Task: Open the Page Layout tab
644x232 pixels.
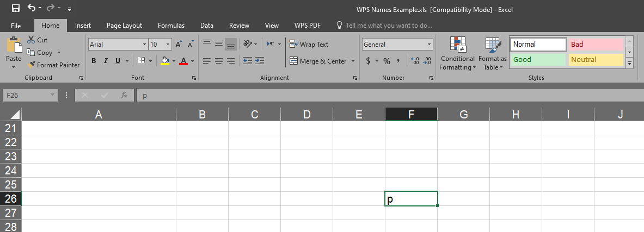Action: [x=124, y=26]
